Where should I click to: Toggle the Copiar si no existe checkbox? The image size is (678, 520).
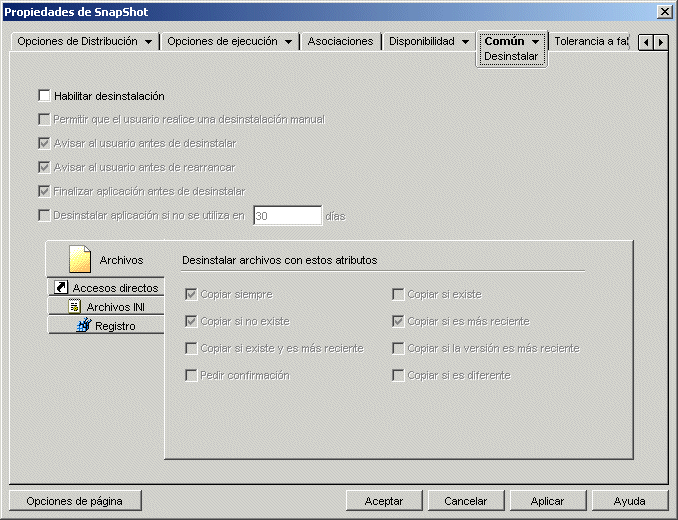pyautogui.click(x=191, y=321)
